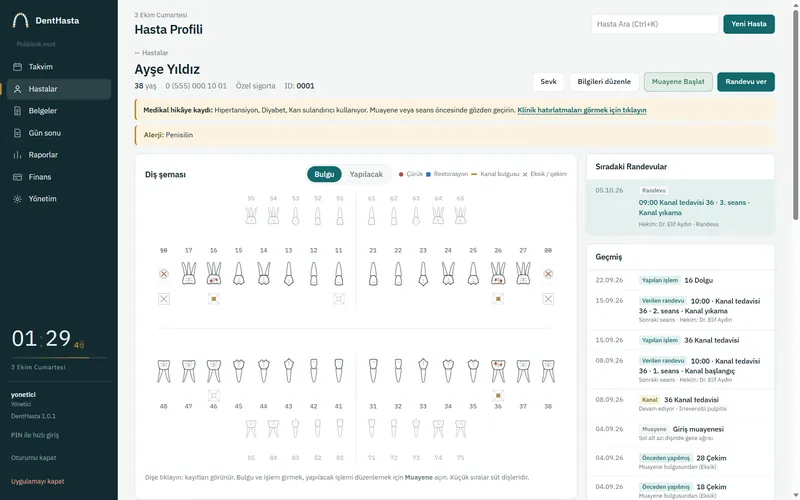
Task: Open clinic reminders link in medical warning
Action: coord(582,110)
